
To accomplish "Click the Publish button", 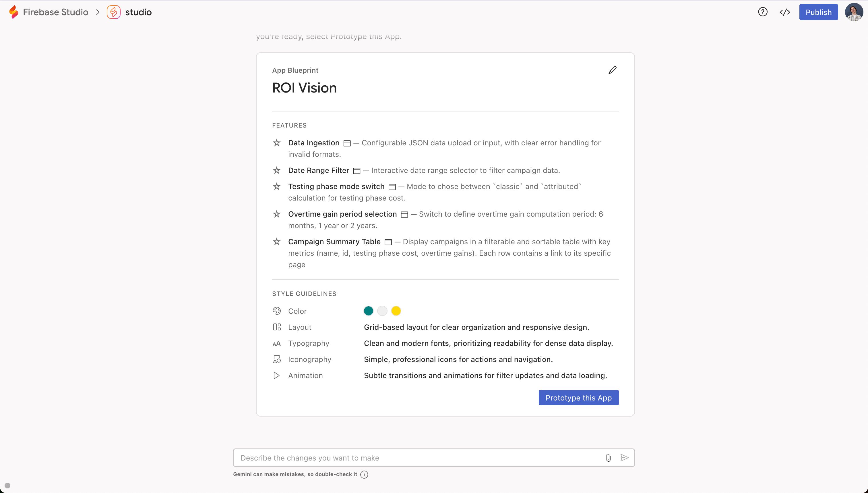I will (x=818, y=12).
